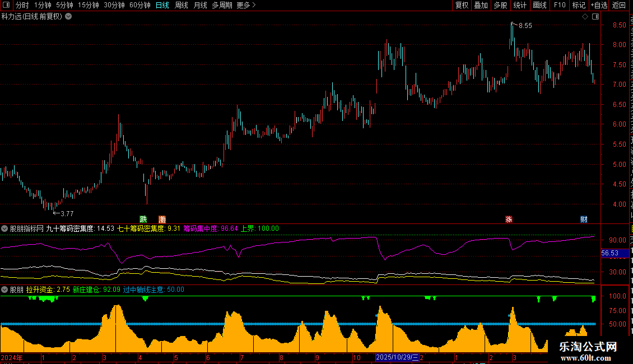Switch to 月线 monthly chart

pyautogui.click(x=200, y=5)
